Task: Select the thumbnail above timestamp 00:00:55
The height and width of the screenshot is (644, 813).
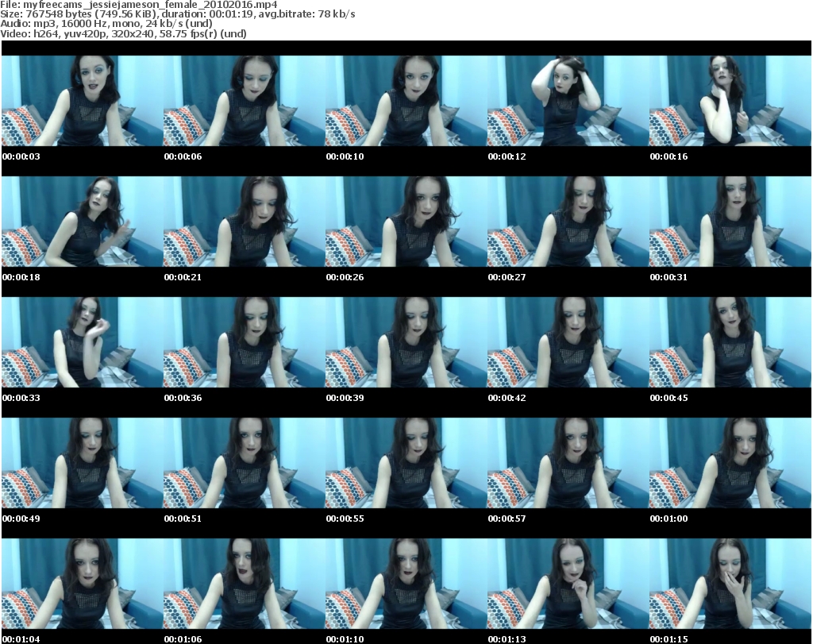Action: (406, 463)
